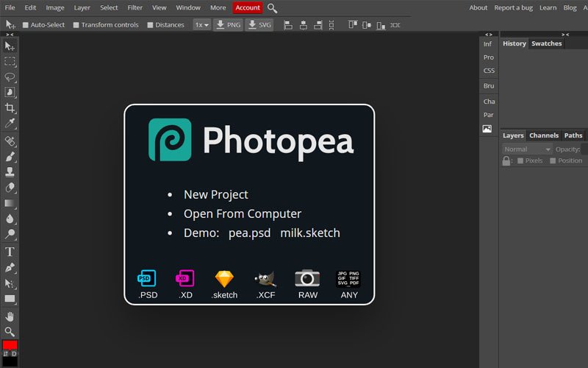Select the Zoom tool in the toolbox
588x368 pixels.
pos(10,332)
